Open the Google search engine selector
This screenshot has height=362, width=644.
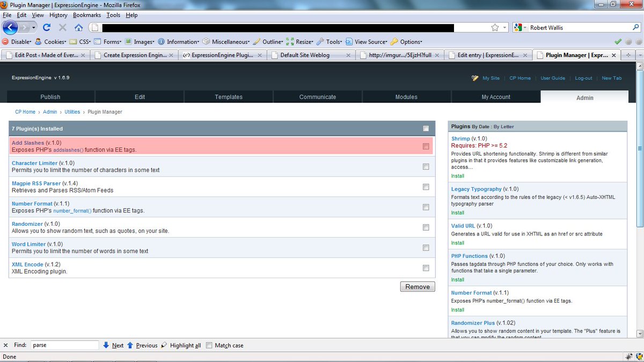[520, 27]
